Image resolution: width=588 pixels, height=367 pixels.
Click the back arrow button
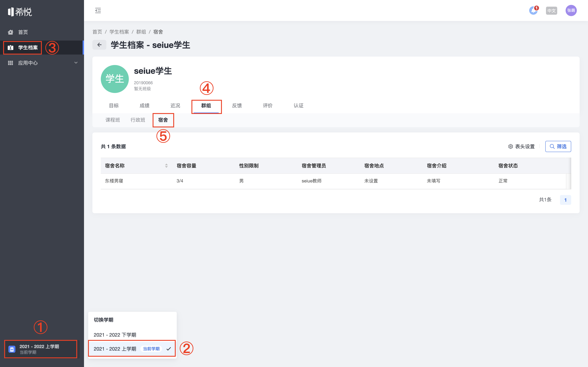(99, 45)
